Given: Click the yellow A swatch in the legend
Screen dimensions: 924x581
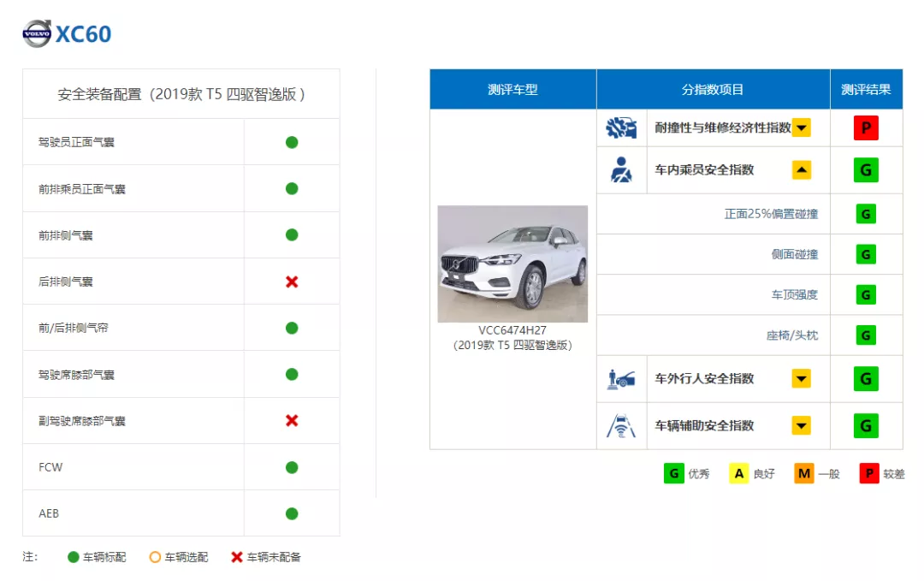Looking at the screenshot, I should [x=738, y=472].
